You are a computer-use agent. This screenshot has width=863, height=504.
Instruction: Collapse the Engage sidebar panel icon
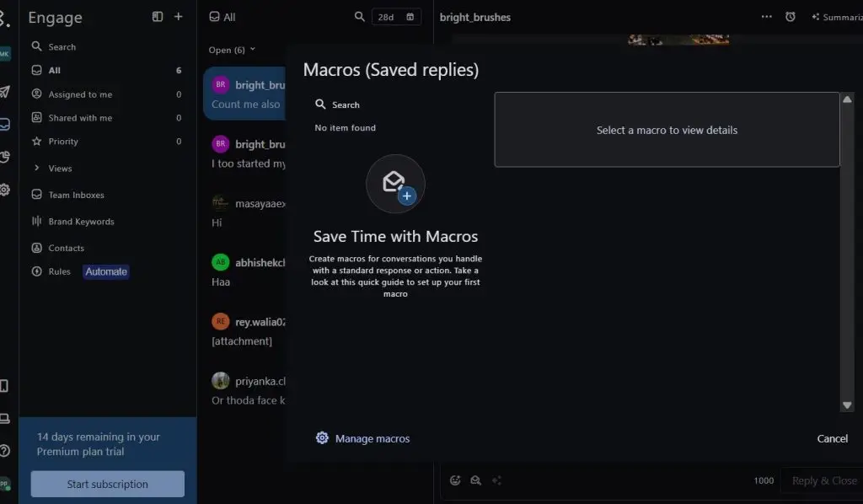point(158,17)
